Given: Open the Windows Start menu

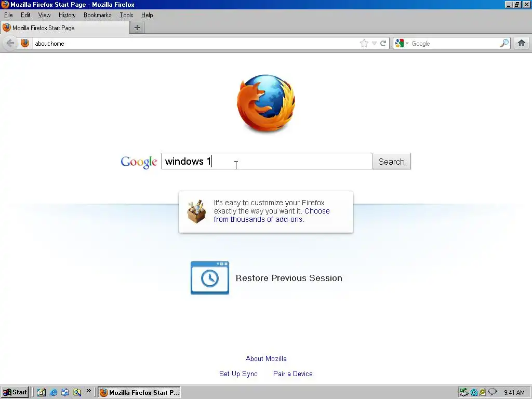Looking at the screenshot, I should coord(15,392).
